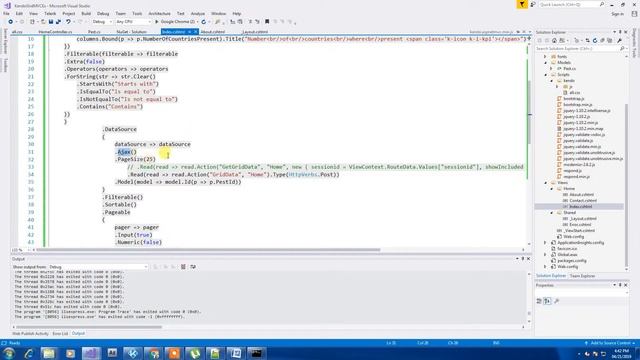Switch to the Team Explorer tab
Screen dimensions: 640x360
pos(582,276)
